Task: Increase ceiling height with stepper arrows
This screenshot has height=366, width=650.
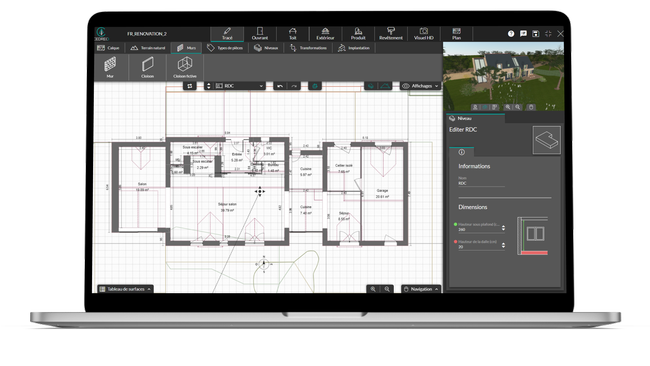Action: [503, 226]
